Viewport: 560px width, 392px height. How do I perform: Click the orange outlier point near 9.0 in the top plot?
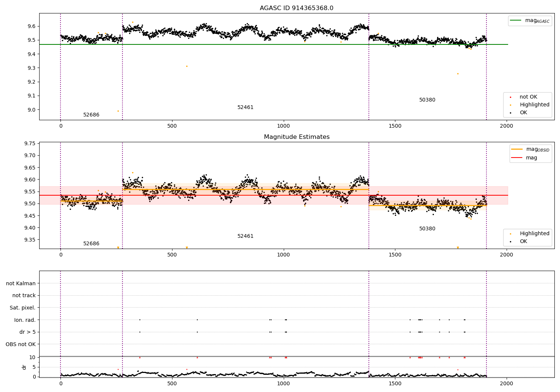pos(118,111)
